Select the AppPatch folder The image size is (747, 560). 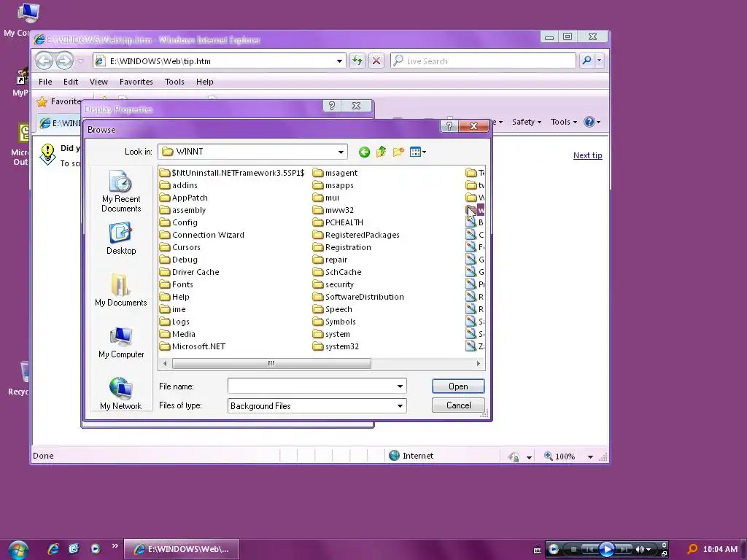click(184, 198)
